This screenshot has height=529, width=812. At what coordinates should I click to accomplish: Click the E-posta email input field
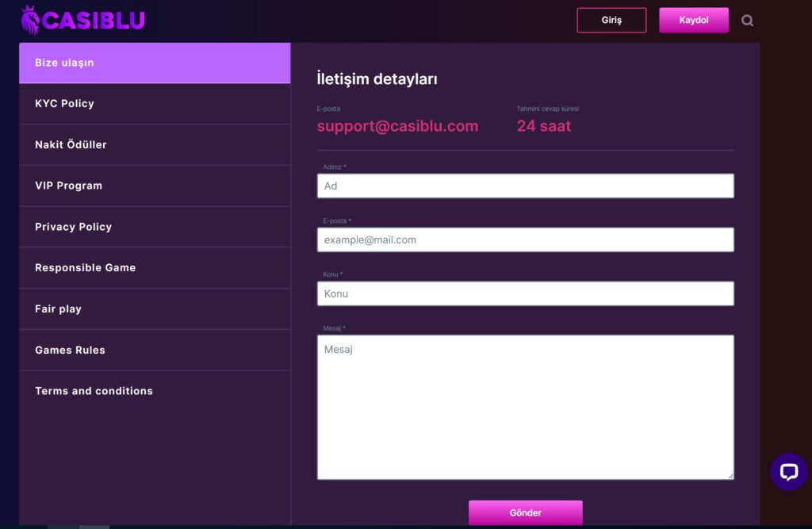coord(525,240)
